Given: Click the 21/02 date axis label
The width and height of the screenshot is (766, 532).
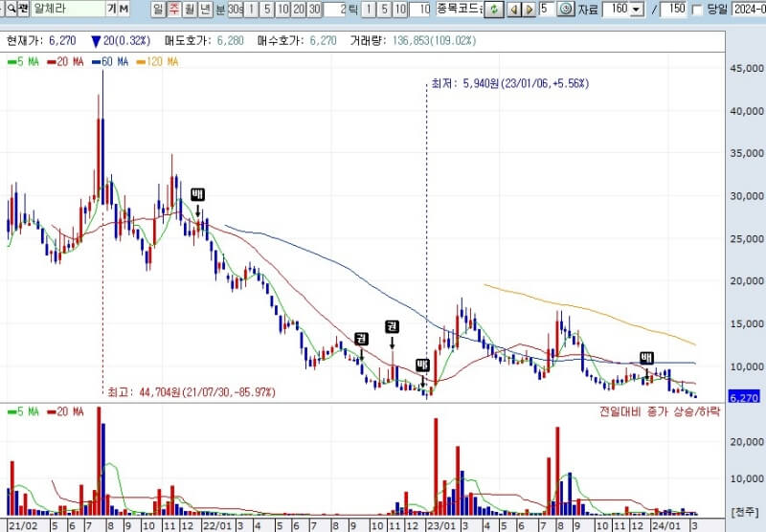Looking at the screenshot, I should (23, 525).
